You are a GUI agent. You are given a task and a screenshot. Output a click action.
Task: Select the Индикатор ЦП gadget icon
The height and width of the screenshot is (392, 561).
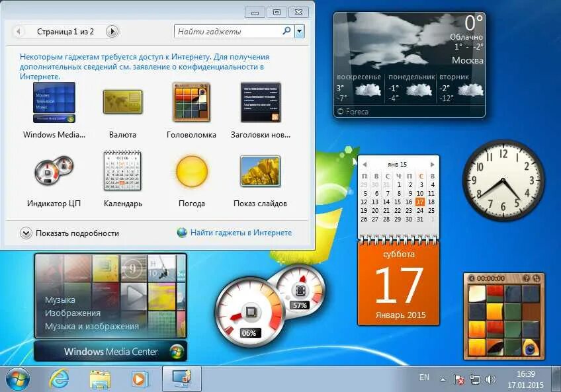point(54,173)
